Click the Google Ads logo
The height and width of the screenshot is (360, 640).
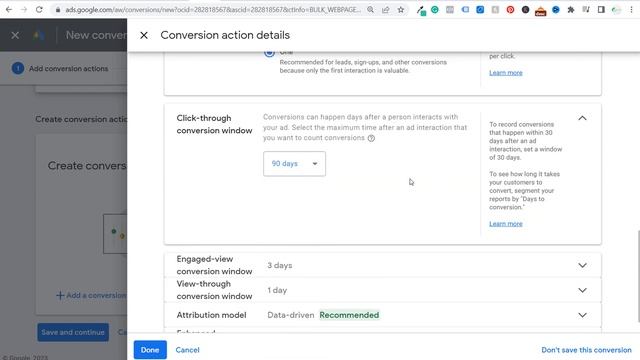pos(39,36)
